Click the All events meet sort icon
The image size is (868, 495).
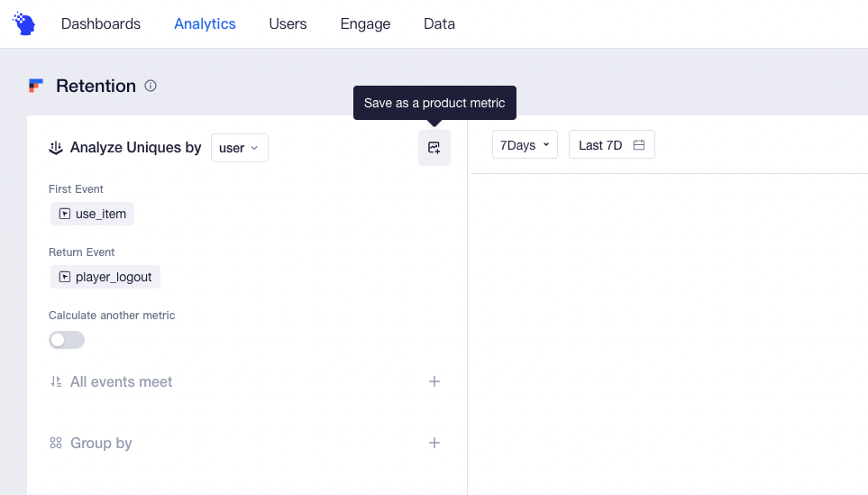[56, 381]
